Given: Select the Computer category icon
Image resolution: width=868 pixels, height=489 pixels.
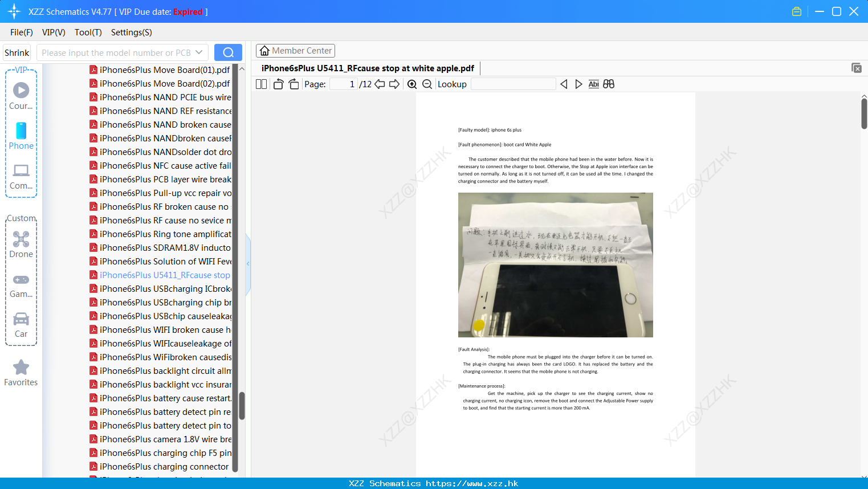Looking at the screenshot, I should click(21, 170).
